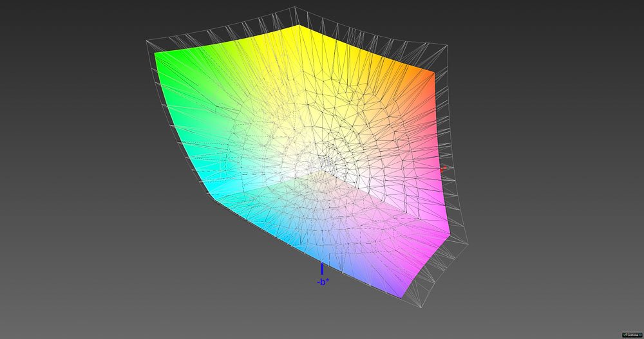The image size is (644, 339).
Task: Click the Cortona3D viewer badge
Action: (632, 335)
